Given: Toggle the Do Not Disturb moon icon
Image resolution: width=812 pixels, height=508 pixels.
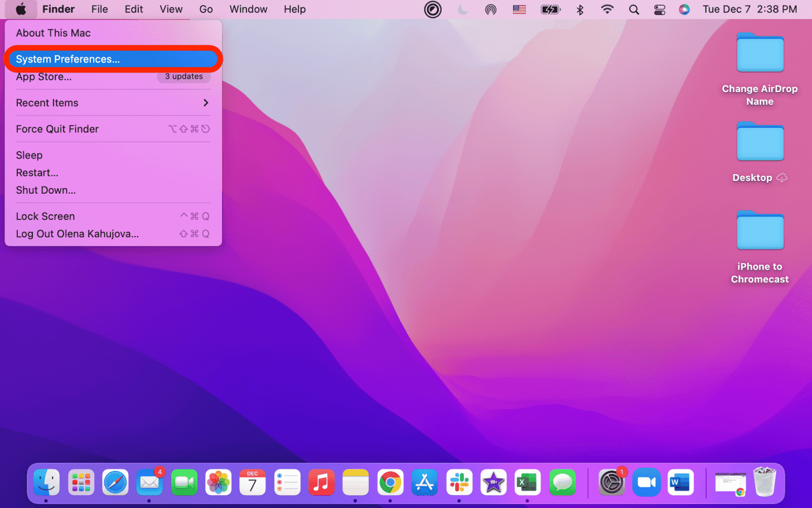Looking at the screenshot, I should (x=462, y=9).
